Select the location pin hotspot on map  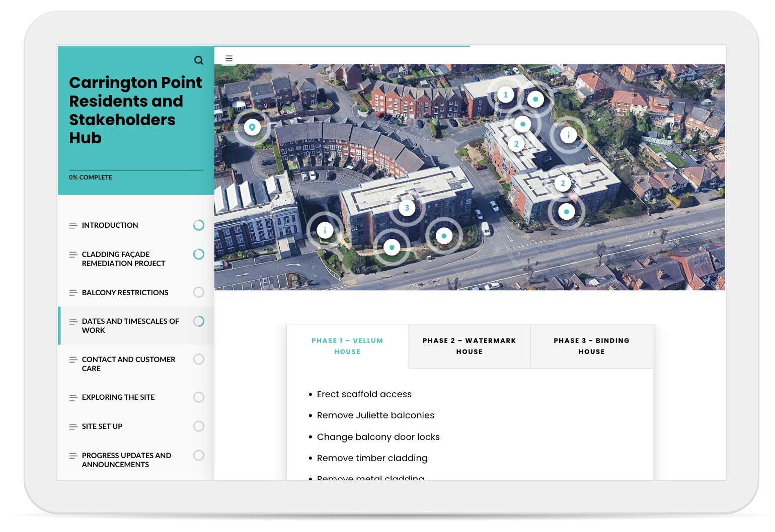[252, 127]
